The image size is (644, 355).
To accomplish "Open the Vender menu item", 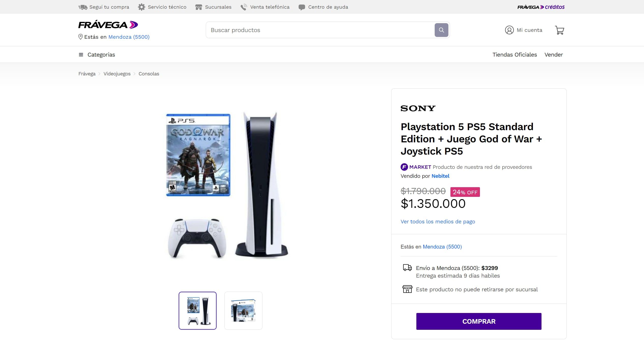I will (554, 54).
